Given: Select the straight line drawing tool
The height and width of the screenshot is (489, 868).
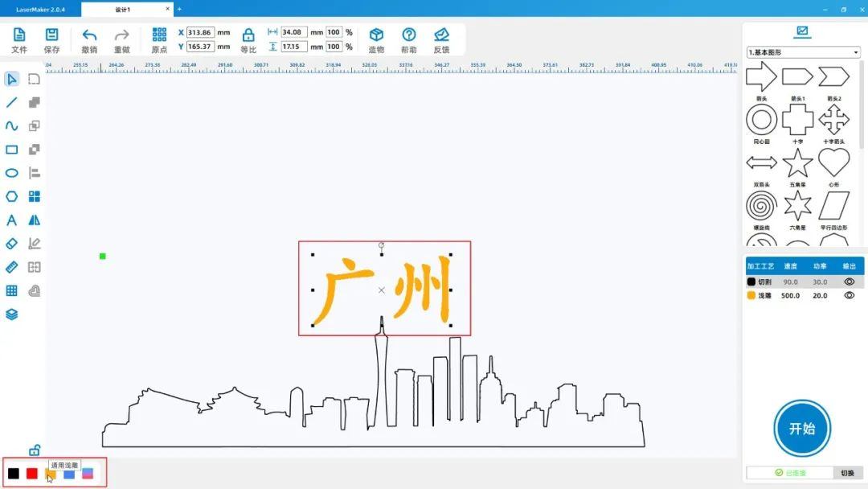Looking at the screenshot, I should (12, 102).
